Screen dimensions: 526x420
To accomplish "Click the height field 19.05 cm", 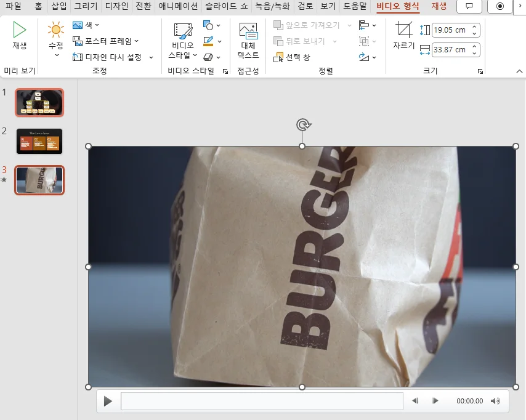I will pyautogui.click(x=450, y=30).
